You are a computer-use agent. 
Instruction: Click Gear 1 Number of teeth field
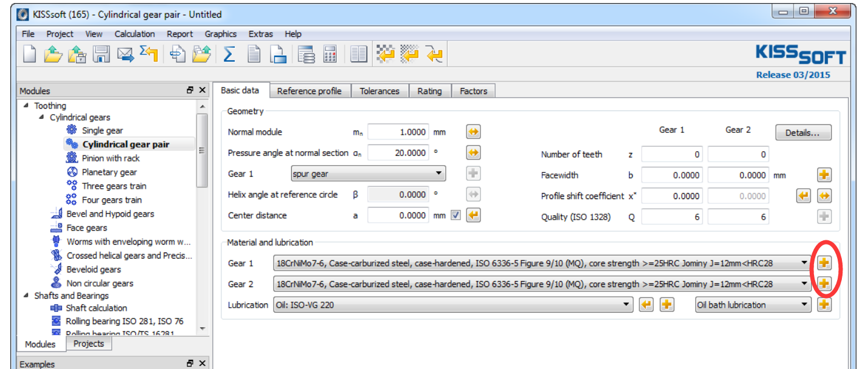pos(671,154)
